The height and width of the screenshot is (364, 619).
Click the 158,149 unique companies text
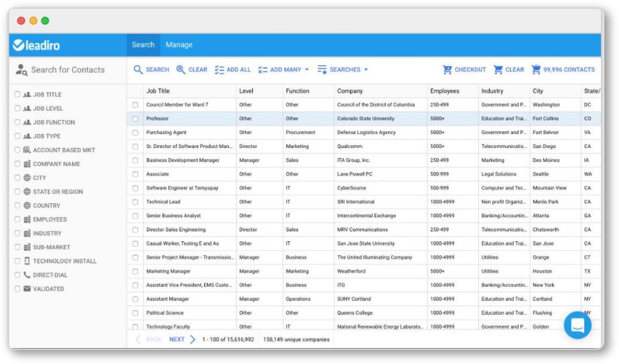pos(296,339)
